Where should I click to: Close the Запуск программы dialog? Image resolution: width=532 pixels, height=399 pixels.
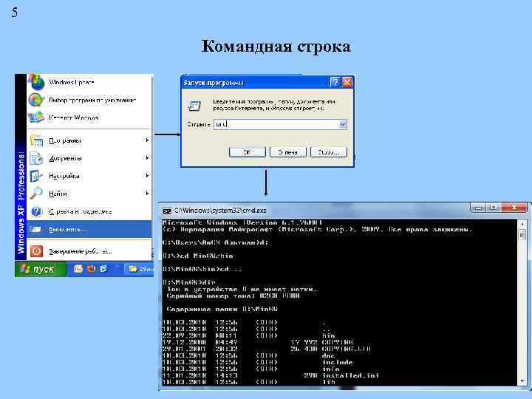click(x=347, y=82)
